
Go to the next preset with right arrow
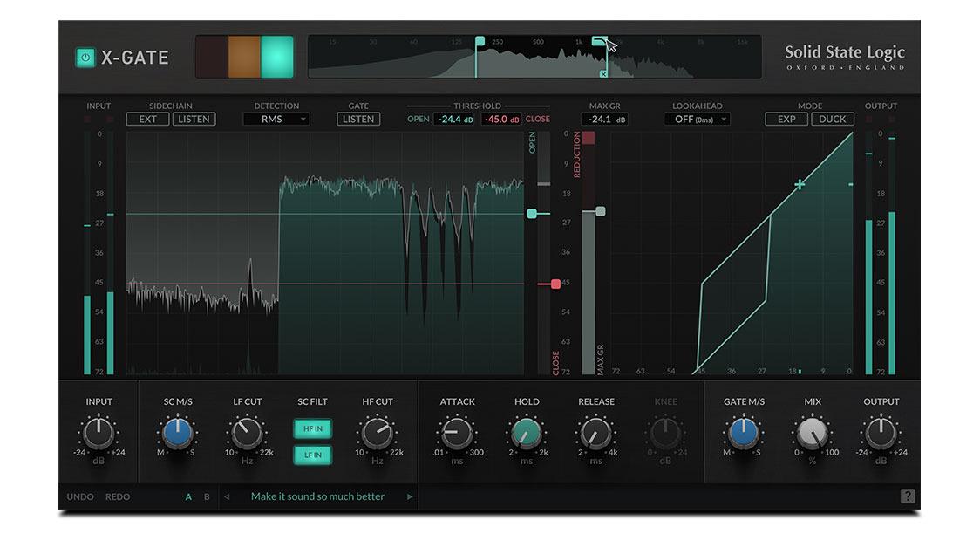(x=410, y=496)
